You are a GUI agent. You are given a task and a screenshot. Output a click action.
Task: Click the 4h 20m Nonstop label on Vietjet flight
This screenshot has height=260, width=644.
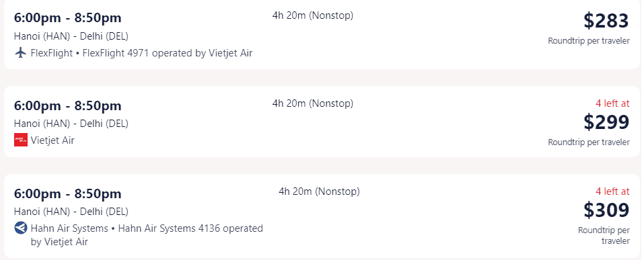pyautogui.click(x=312, y=103)
